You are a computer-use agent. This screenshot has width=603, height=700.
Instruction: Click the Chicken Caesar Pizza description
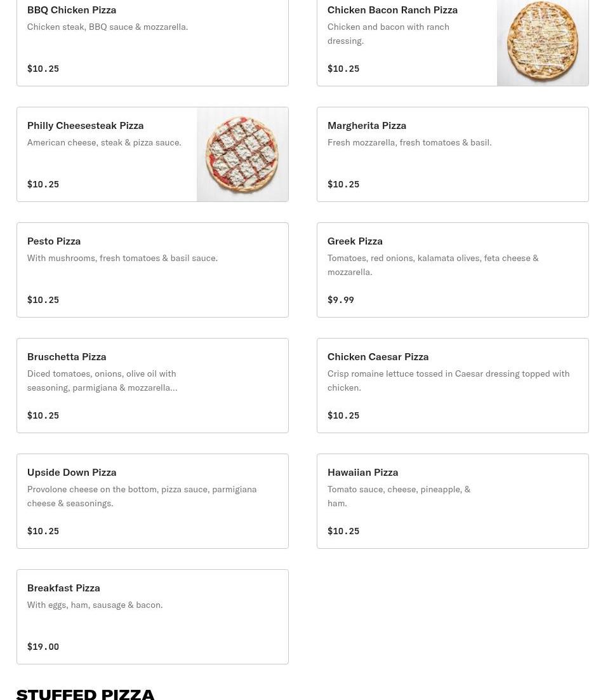(448, 380)
